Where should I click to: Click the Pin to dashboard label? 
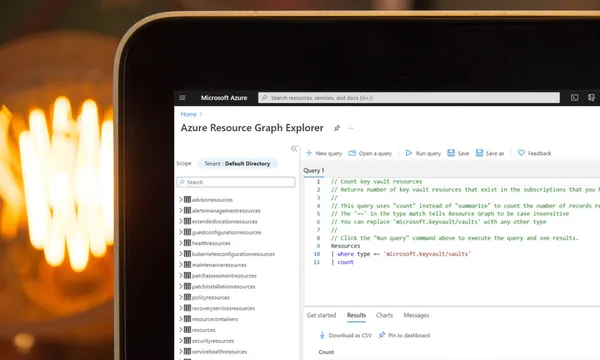(x=409, y=336)
